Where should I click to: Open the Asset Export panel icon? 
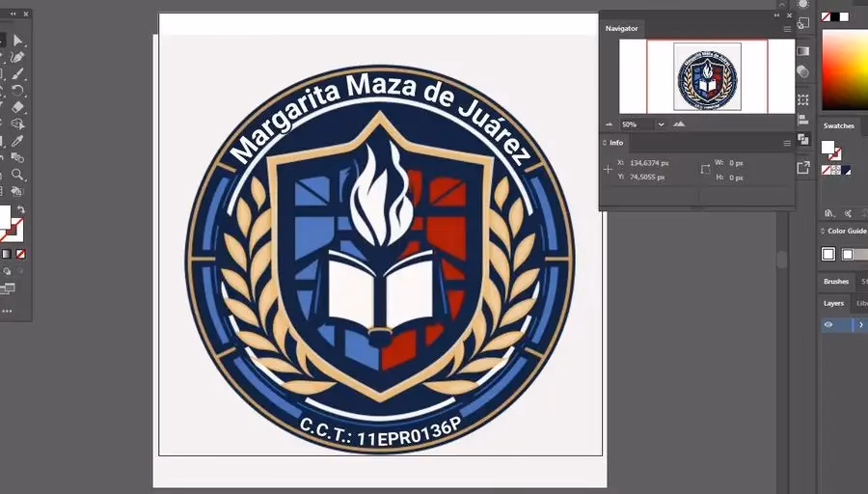[x=803, y=167]
